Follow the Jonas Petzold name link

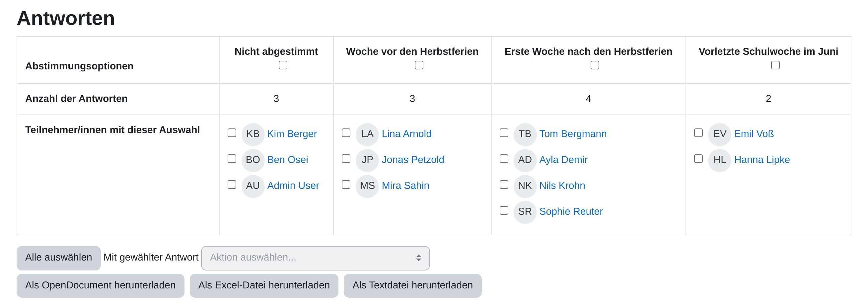pos(413,160)
